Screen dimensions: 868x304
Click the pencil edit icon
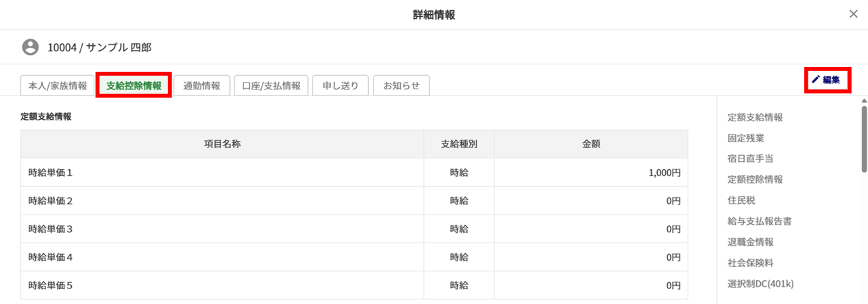[816, 80]
